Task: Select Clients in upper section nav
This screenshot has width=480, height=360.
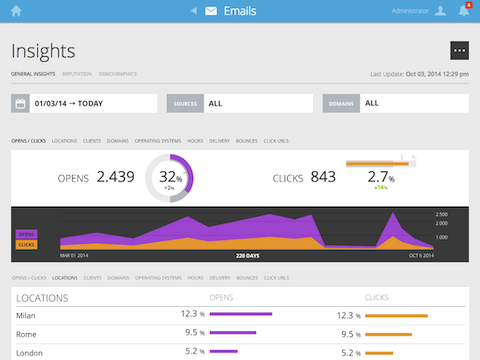Action: coord(92,141)
